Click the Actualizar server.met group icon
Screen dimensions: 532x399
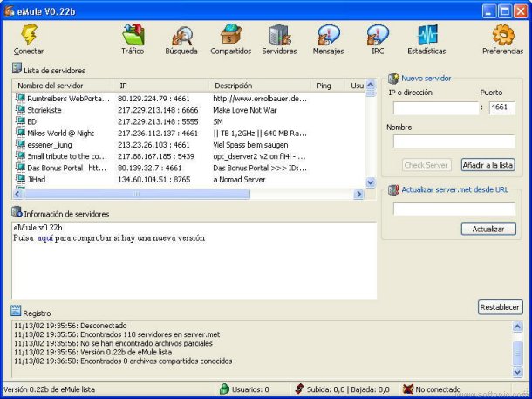(393, 189)
